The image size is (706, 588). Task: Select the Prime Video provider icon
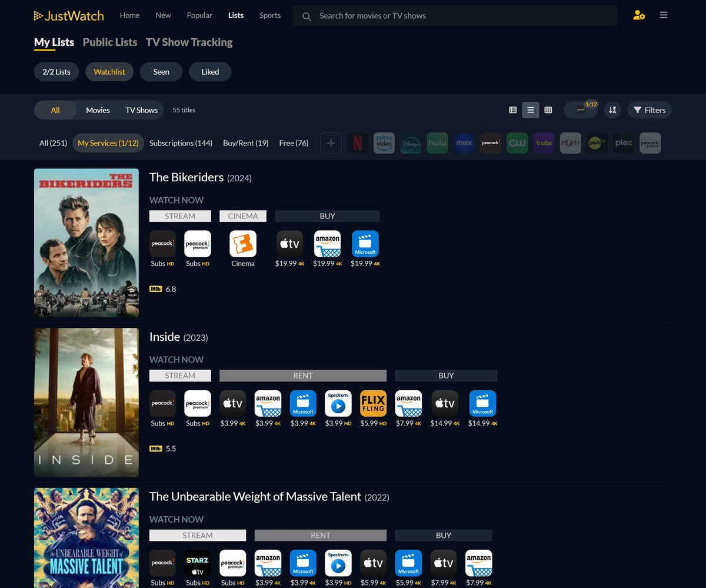pos(384,143)
